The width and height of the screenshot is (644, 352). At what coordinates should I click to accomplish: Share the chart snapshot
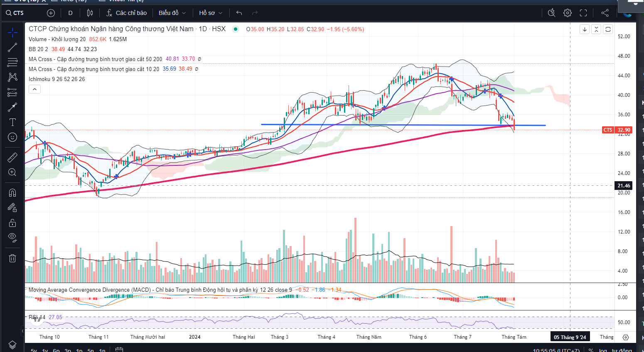pos(605,13)
